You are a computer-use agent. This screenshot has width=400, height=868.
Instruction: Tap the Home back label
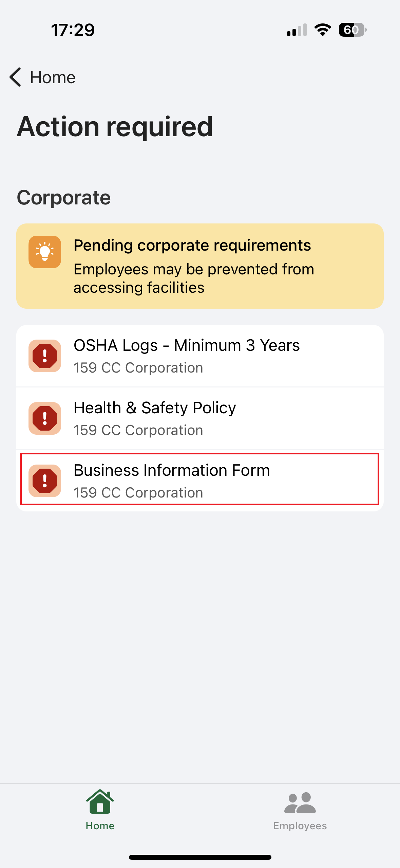pos(53,77)
